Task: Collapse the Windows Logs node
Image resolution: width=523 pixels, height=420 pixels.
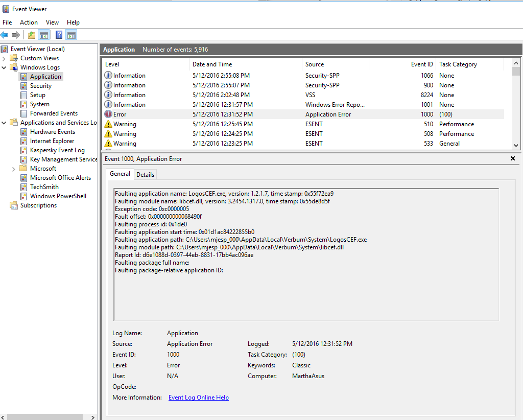Action: pos(4,67)
